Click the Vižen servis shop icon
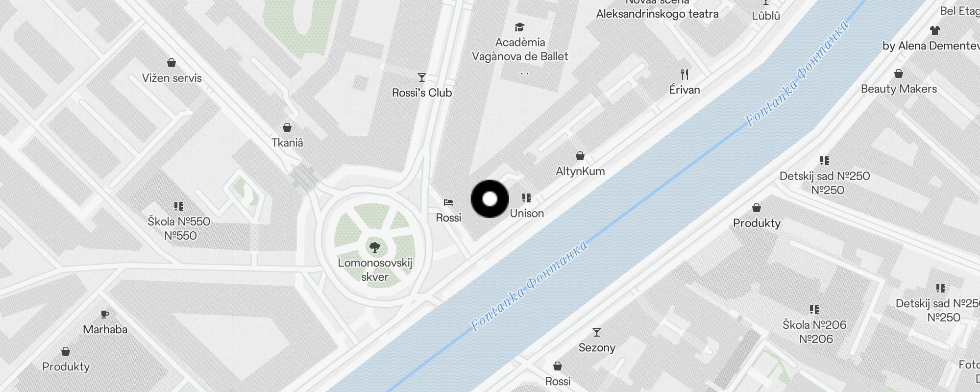This screenshot has width=980, height=392. coord(171,63)
